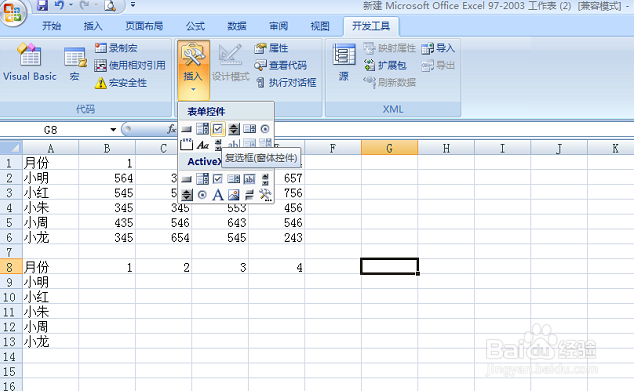Screen dimensions: 634x391
Task: Open 宏安全性 macro security settings
Action: coord(120,83)
